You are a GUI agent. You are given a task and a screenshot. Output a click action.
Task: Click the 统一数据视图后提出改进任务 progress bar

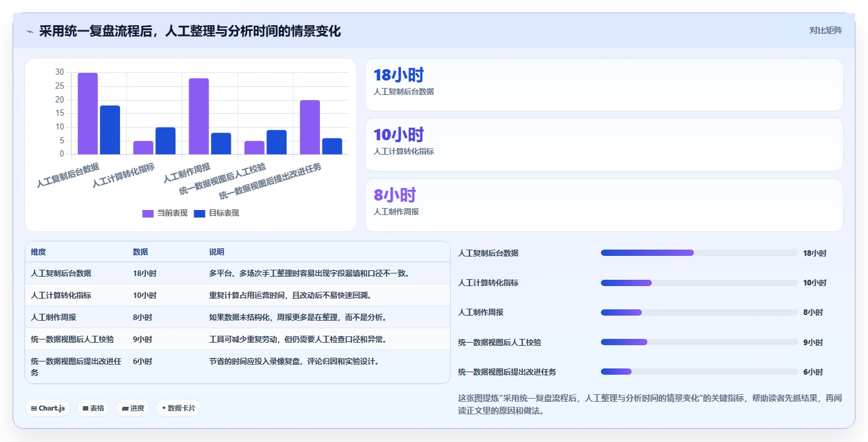pyautogui.click(x=699, y=372)
